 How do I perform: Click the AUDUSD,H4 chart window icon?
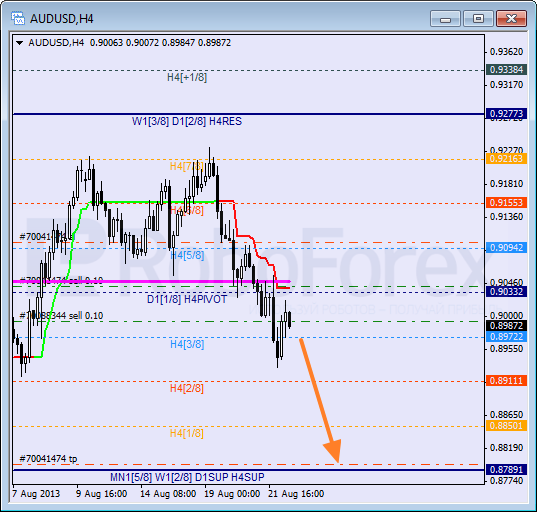(x=17, y=18)
